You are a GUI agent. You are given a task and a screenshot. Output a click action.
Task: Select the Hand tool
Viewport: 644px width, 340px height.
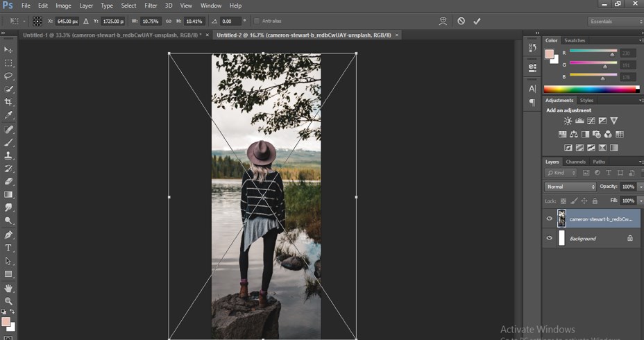pos(8,288)
